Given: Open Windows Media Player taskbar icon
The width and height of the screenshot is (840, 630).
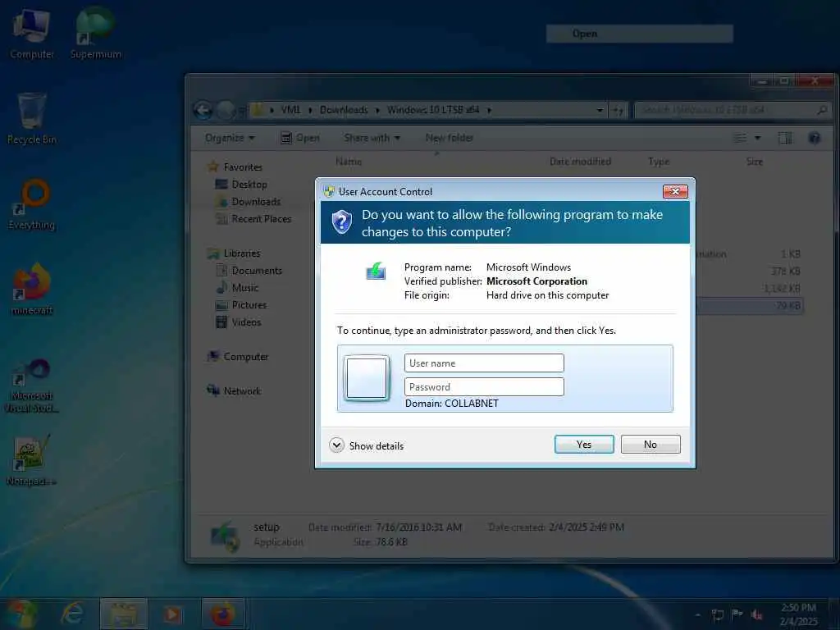Looking at the screenshot, I should (x=172, y=614).
